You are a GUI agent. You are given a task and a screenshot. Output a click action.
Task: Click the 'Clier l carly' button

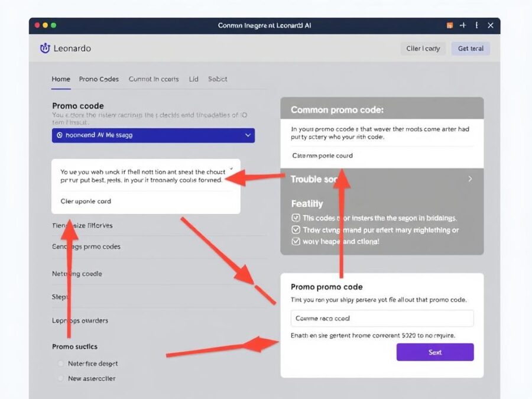(423, 48)
